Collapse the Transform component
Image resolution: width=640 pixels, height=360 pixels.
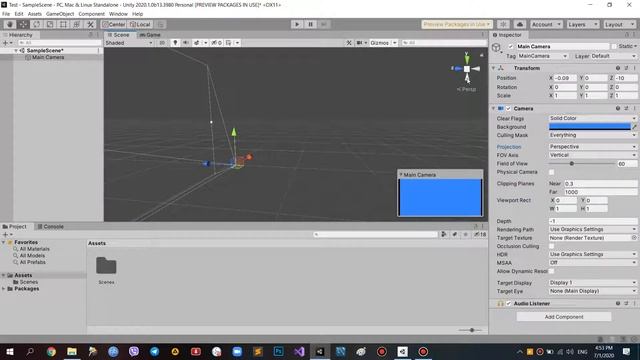click(x=493, y=68)
